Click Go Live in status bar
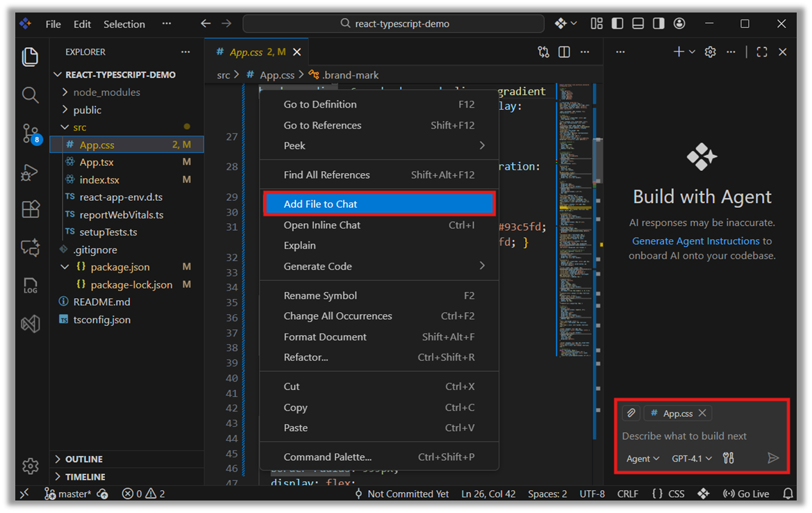The image size is (812, 513). 747,494
